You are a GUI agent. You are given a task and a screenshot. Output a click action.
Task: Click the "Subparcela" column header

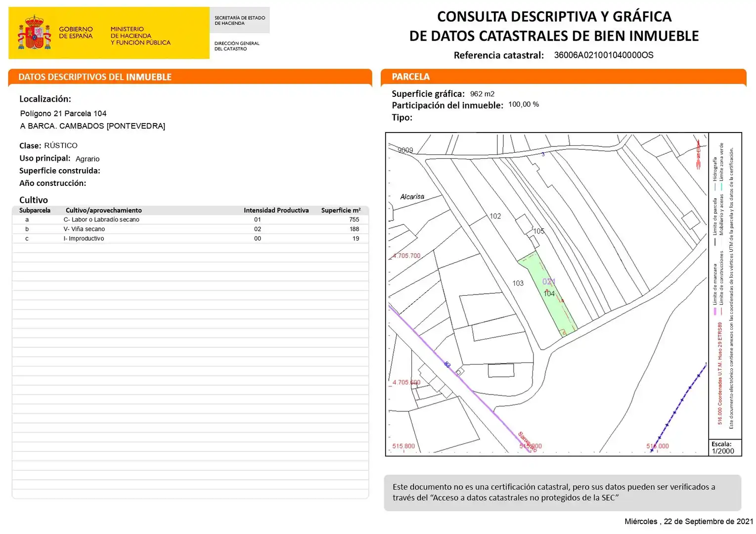pos(35,210)
